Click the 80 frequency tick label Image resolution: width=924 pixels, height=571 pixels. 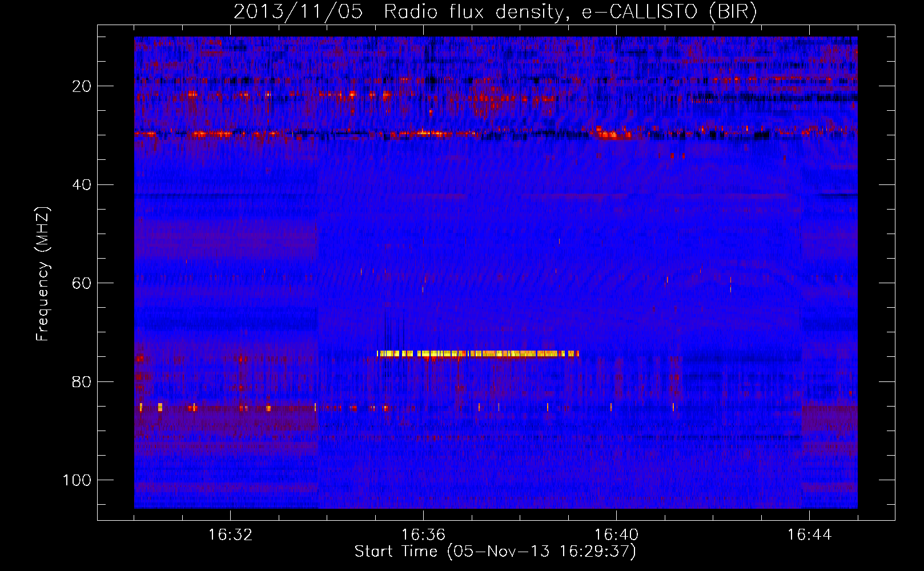(x=82, y=382)
